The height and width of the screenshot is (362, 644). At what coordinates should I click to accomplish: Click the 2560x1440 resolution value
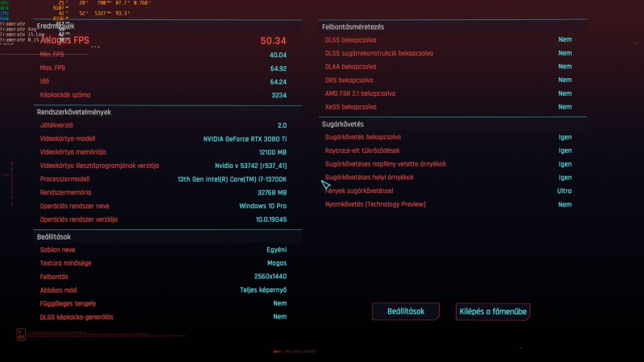point(270,277)
